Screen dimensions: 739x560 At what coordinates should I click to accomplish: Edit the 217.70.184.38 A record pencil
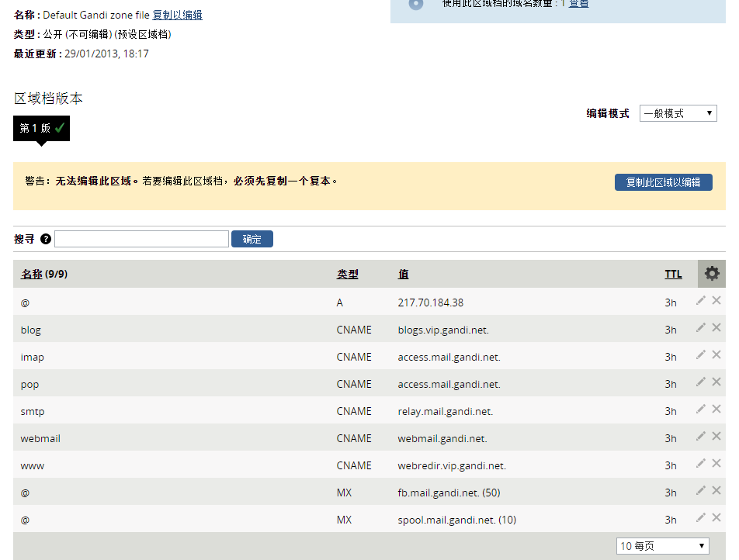[701, 300]
